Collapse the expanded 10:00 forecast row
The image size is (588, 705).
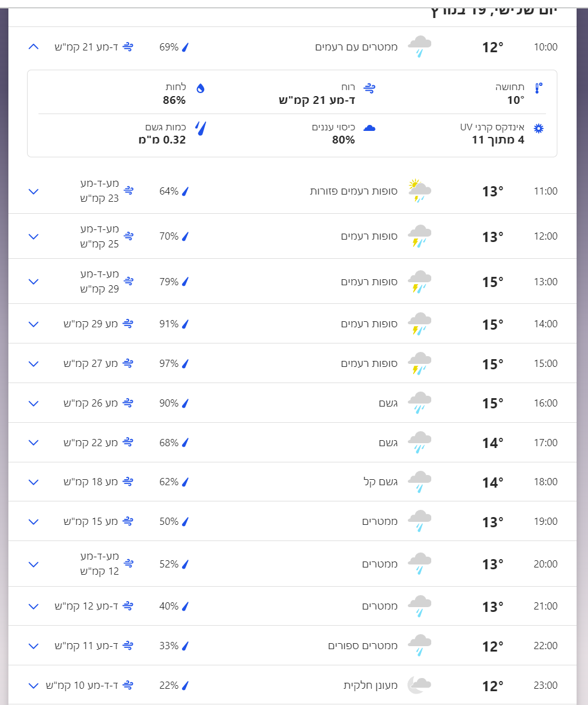tap(34, 47)
